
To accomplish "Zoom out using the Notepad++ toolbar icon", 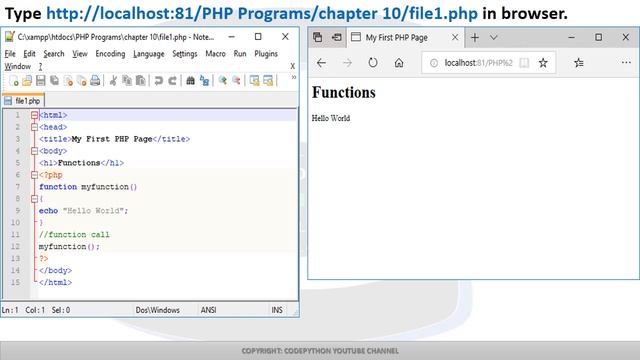I will tap(236, 81).
